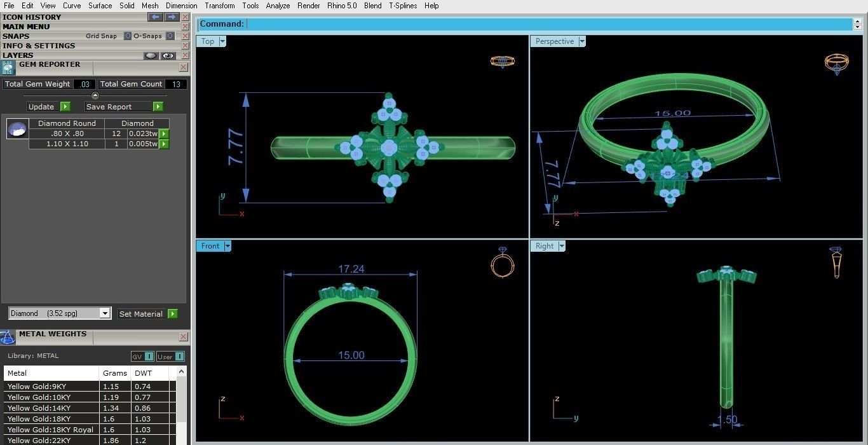Image resolution: width=868 pixels, height=445 pixels.
Task: Close the Metal Weights panel
Action: point(183,337)
